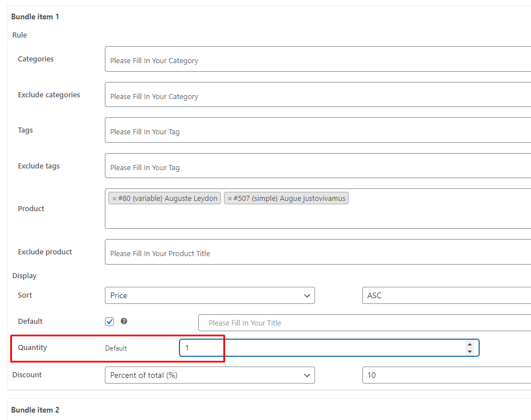The height and width of the screenshot is (420, 531).
Task: Expand the Percent of total (%) discount dropdown
Action: pos(210,375)
